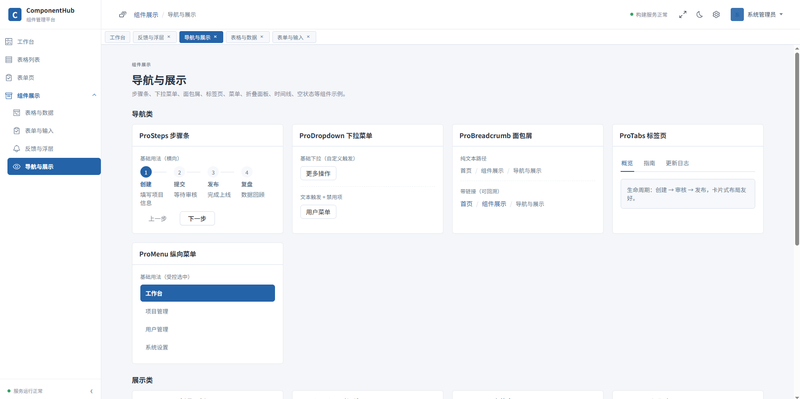Screen dimensions: 800x399
Task: Click the page vertical scrollbar
Action: point(796,148)
